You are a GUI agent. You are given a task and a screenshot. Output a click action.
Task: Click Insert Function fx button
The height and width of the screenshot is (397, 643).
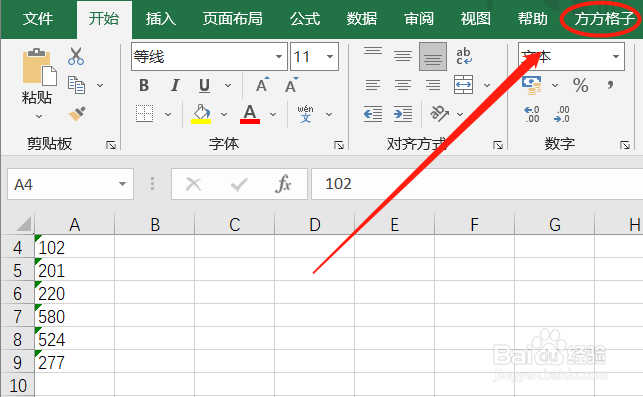click(283, 184)
